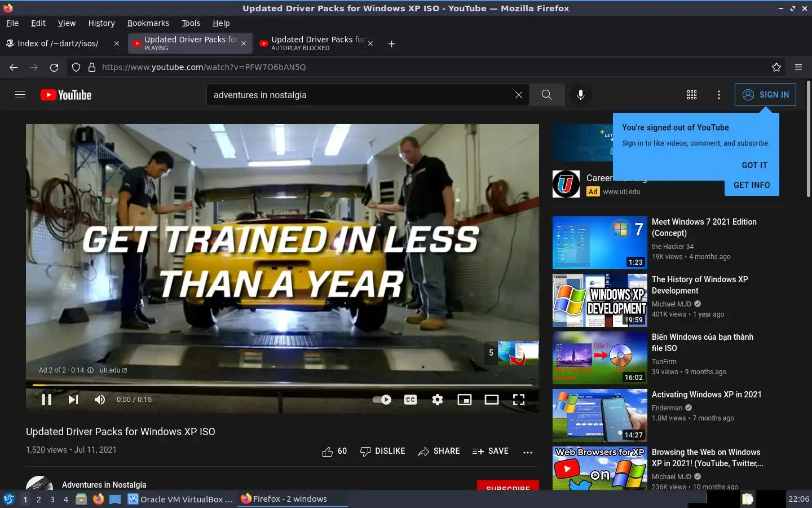This screenshot has height=508, width=812.
Task: Open the Firefox application menu
Action: (x=798, y=67)
